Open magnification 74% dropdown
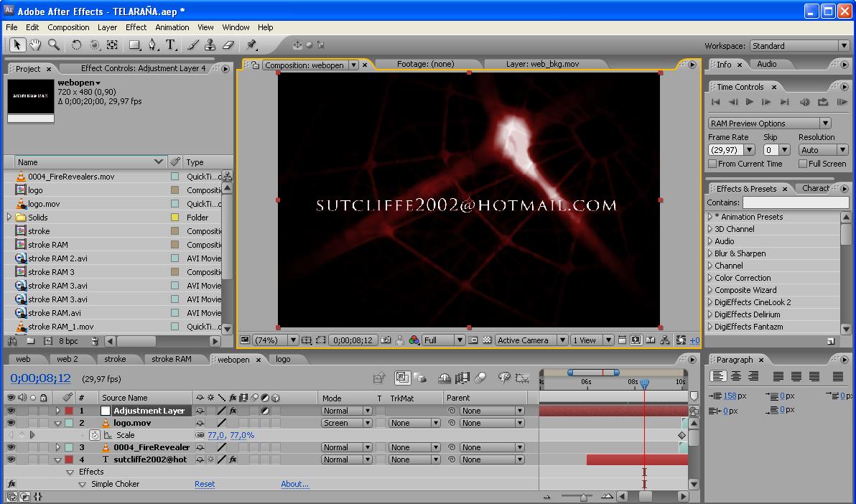Screen dimensions: 856x504 click(276, 340)
